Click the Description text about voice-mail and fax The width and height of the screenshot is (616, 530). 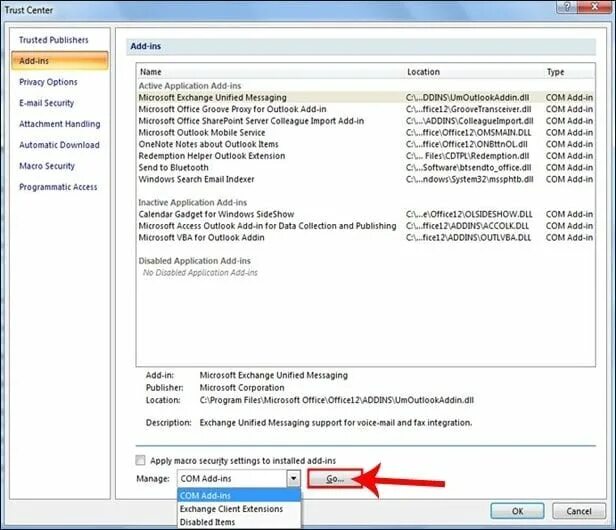pyautogui.click(x=336, y=423)
